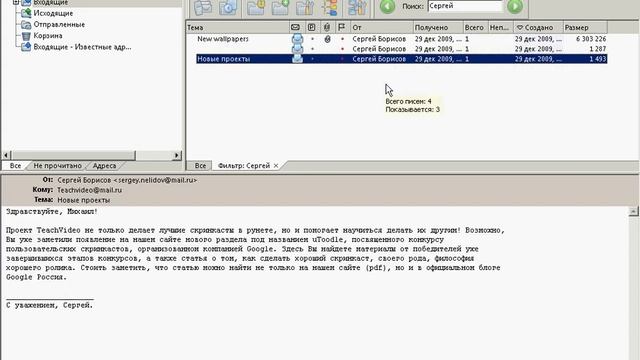This screenshot has width=640, height=360.
Task: Select the Отправленные folder
Action: click(x=59, y=24)
